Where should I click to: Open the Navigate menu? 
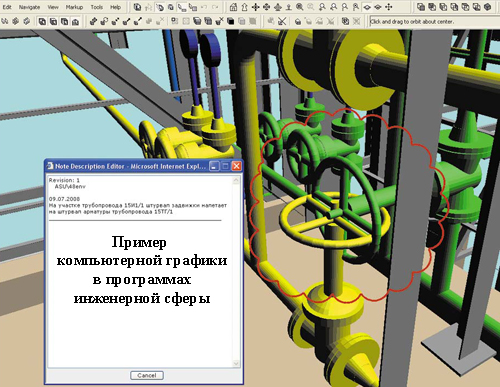click(x=29, y=7)
